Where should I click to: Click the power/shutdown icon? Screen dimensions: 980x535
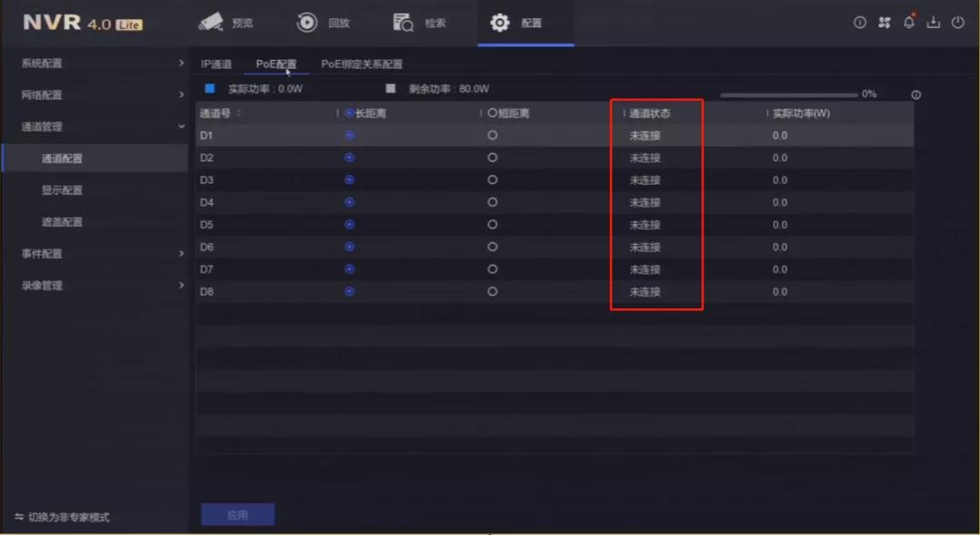pyautogui.click(x=958, y=24)
